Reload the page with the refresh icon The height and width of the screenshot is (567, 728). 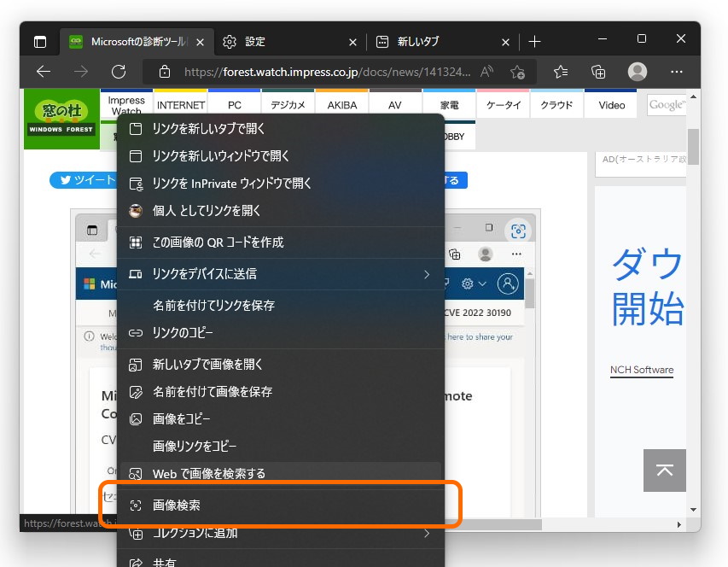119,72
